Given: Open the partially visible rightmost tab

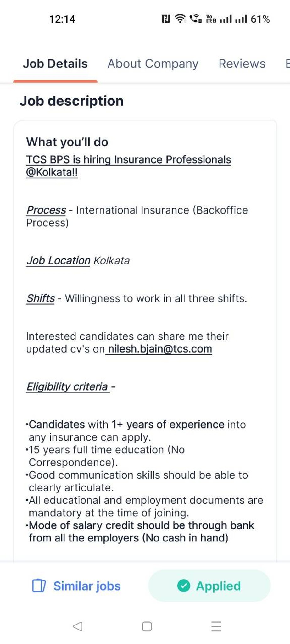Looking at the screenshot, I should click(x=287, y=64).
